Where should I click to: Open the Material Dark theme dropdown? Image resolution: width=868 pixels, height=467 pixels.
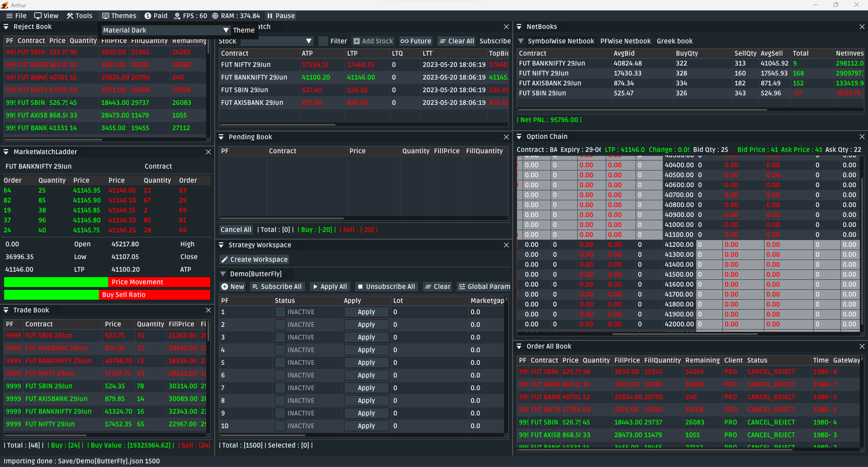click(x=166, y=30)
